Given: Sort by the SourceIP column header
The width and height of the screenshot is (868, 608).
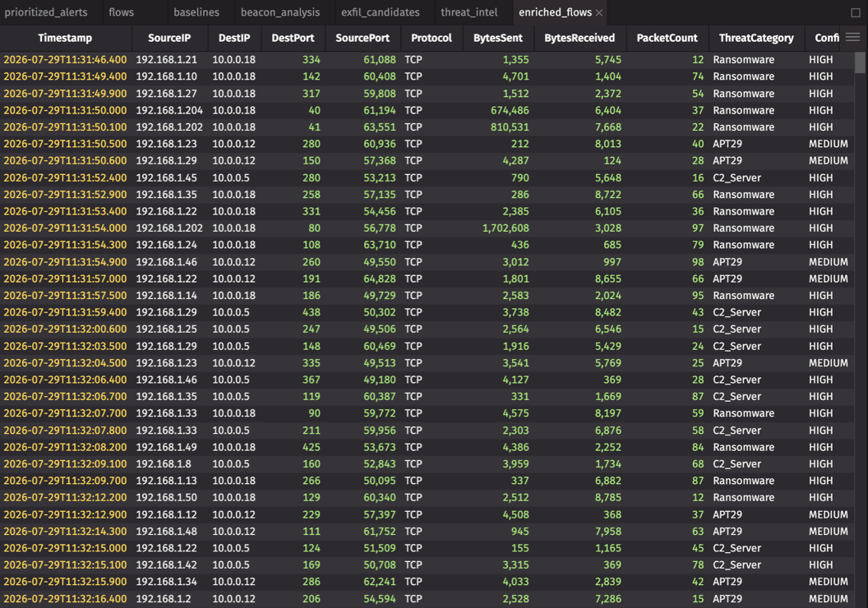Looking at the screenshot, I should tap(169, 38).
